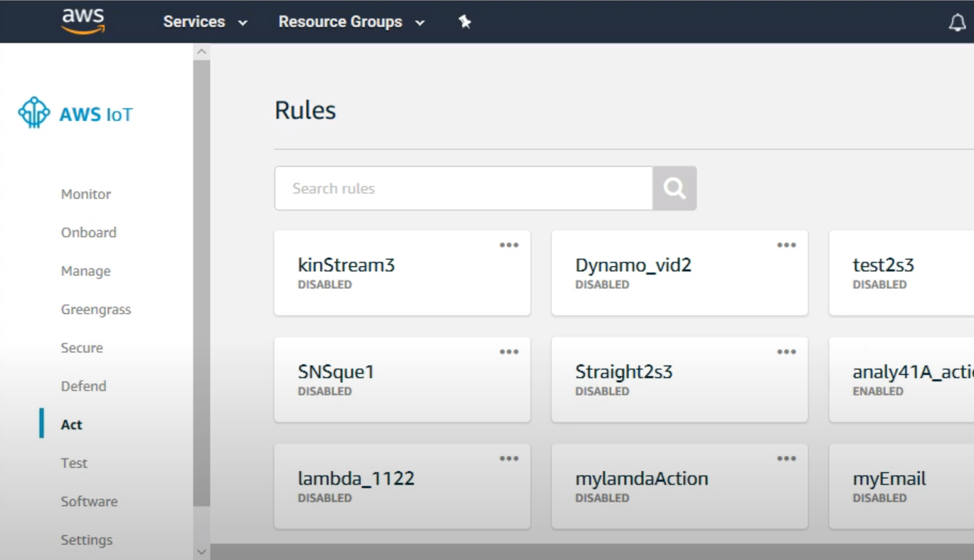Click the DISABLED status under mylamdaAction
This screenshot has width=974, height=560.
602,498
